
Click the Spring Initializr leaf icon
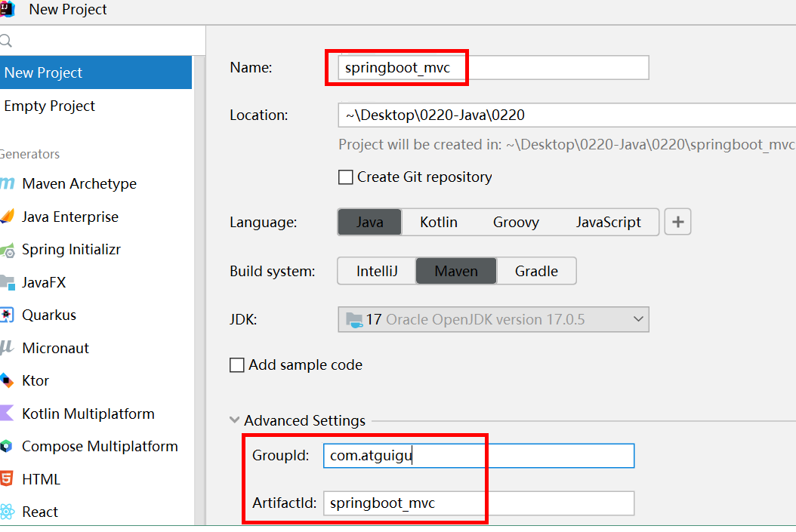click(x=8, y=250)
